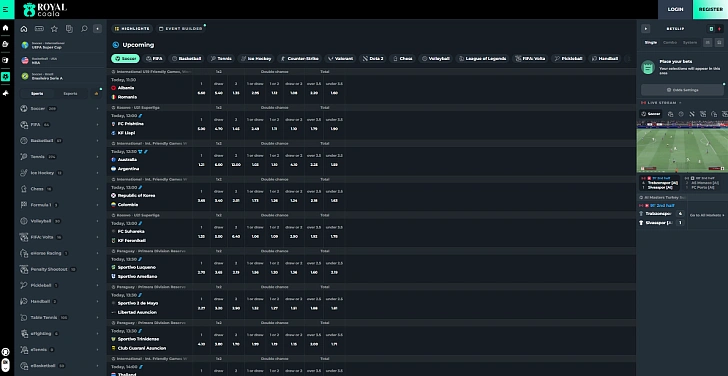Select the Ice Hockey upcoming filter chip
The width and height of the screenshot is (728, 376).
pos(256,58)
